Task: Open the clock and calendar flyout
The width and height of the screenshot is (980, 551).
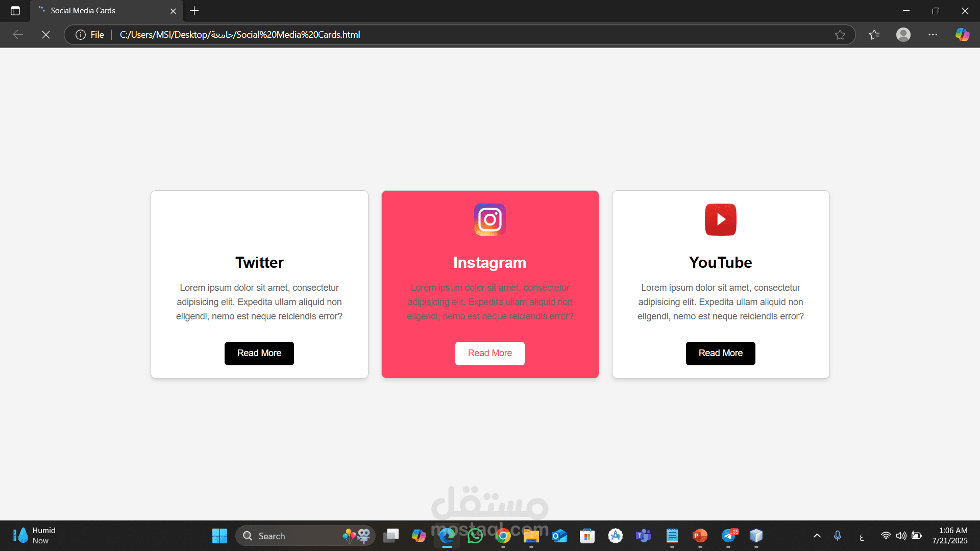Action: click(x=950, y=536)
